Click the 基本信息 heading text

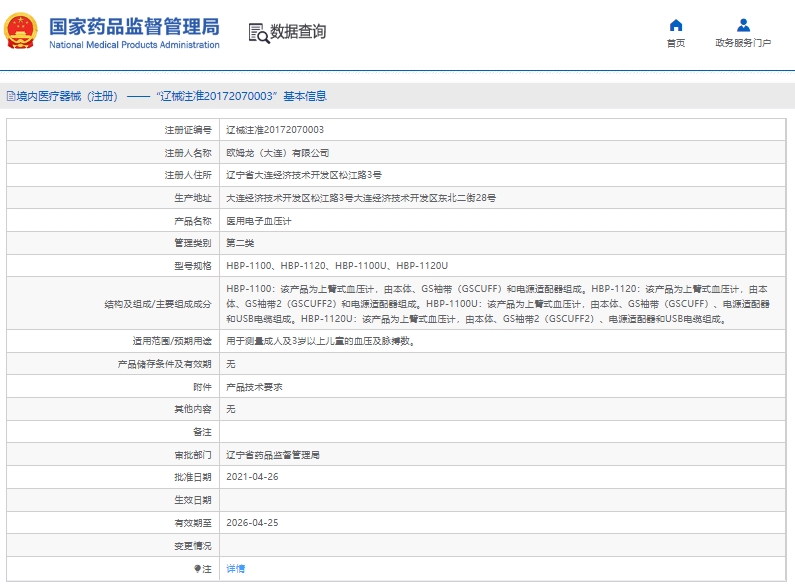click(305, 96)
